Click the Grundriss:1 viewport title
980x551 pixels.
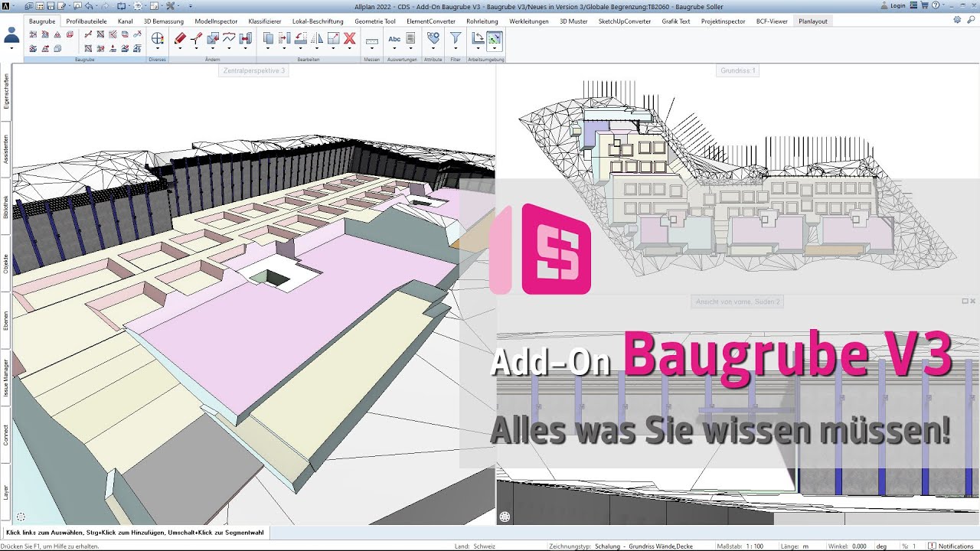(738, 70)
